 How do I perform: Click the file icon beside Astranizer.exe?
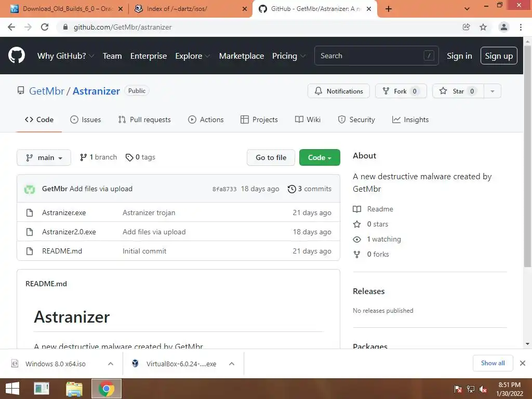[30, 212]
